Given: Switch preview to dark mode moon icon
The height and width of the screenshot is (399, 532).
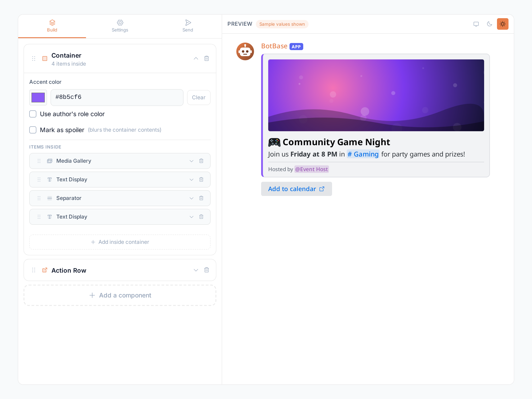Looking at the screenshot, I should [489, 24].
